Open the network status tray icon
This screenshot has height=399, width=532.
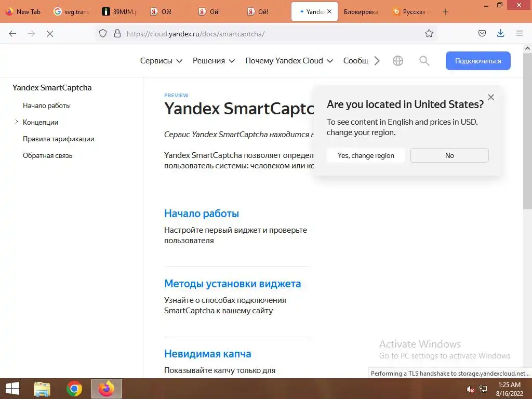pyautogui.click(x=483, y=389)
